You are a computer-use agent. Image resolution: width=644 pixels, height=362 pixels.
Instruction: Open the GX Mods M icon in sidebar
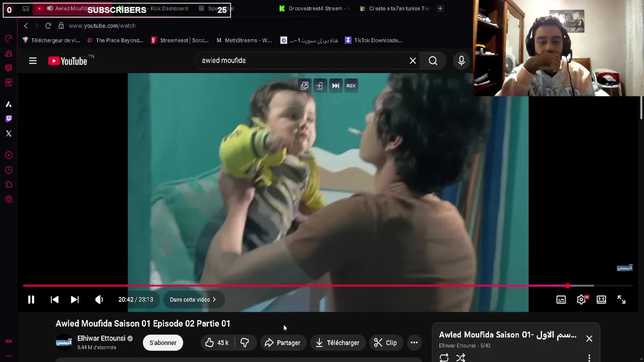tap(9, 82)
